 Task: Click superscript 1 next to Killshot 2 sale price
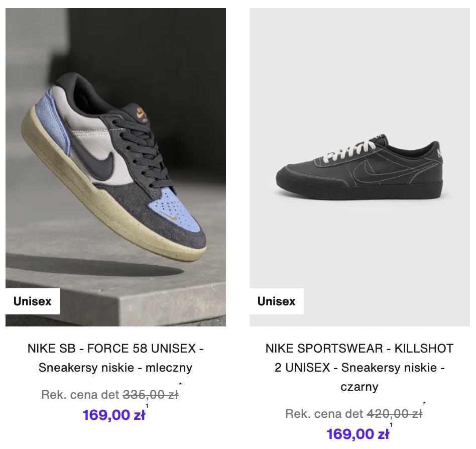pos(391,425)
